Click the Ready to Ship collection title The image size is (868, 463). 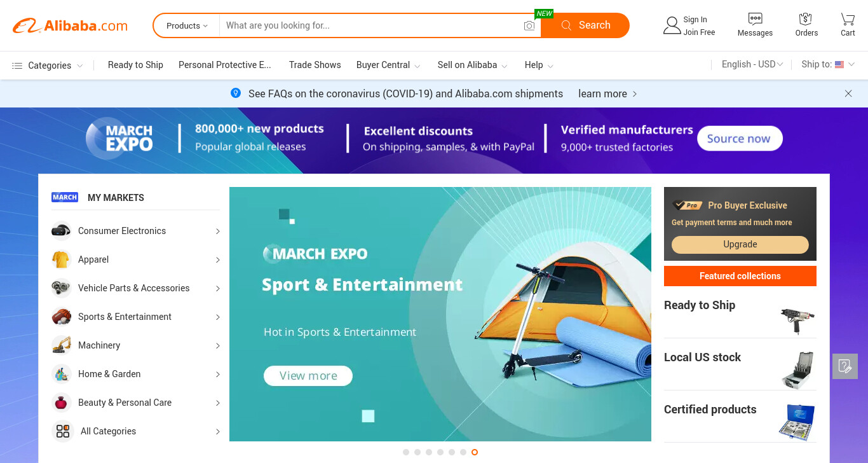click(x=700, y=305)
